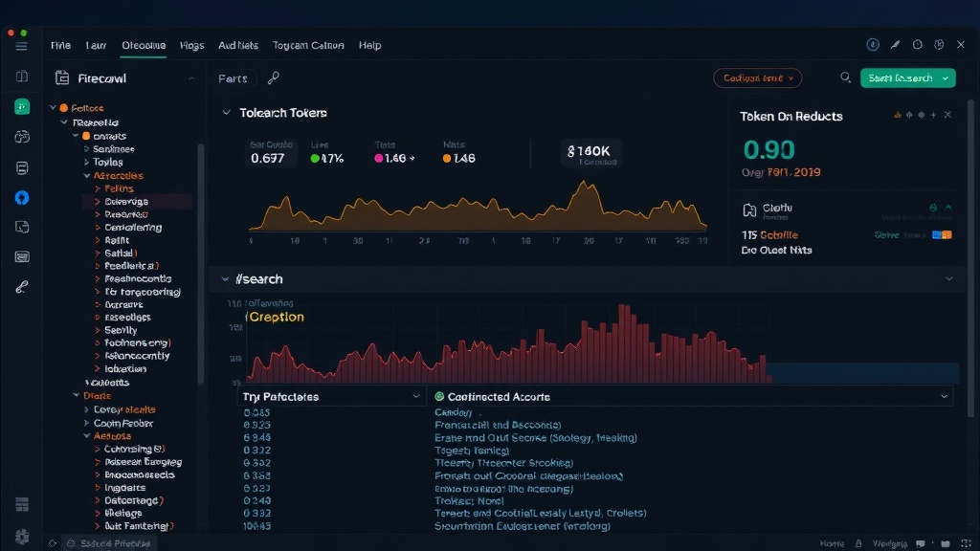The image size is (980, 551).
Task: Expand the Toylas tree item
Action: click(x=87, y=163)
